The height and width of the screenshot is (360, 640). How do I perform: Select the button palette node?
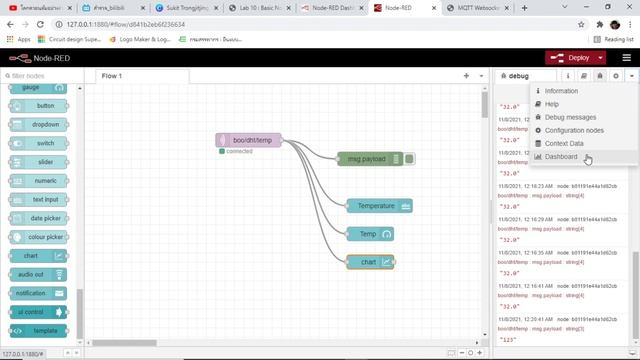38,106
